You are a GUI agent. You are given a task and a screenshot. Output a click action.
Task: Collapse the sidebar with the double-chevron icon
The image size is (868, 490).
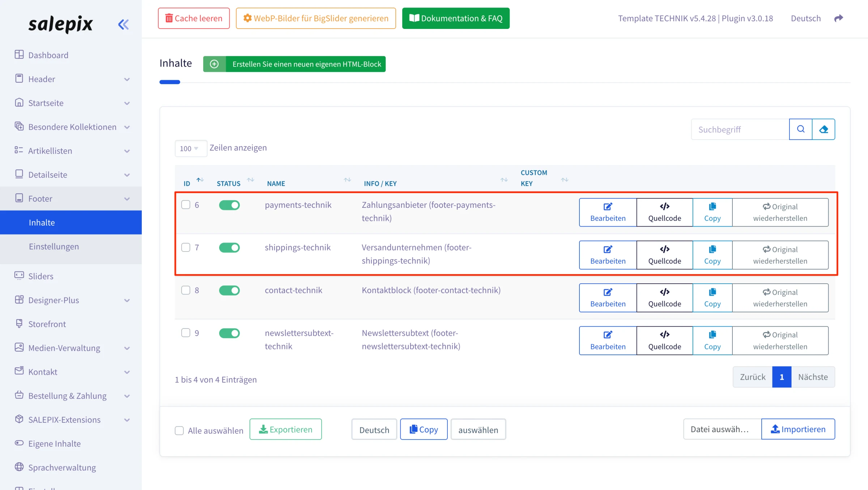tap(123, 25)
